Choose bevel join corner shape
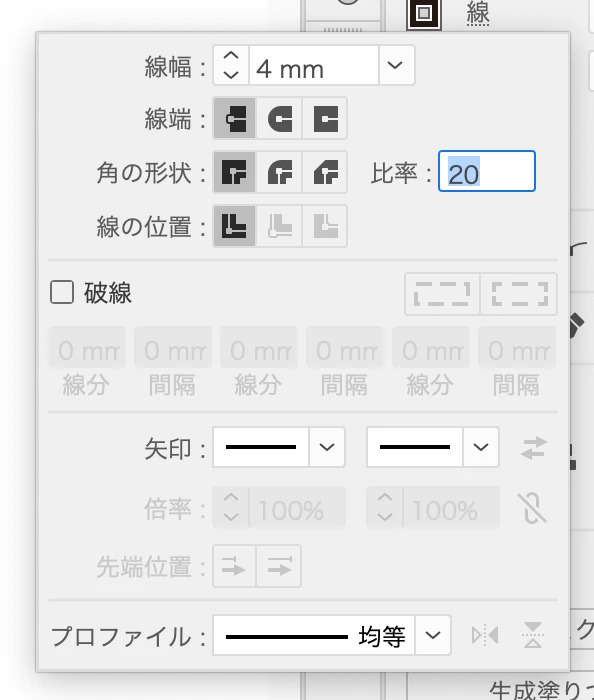The width and height of the screenshot is (594, 700). [325, 172]
